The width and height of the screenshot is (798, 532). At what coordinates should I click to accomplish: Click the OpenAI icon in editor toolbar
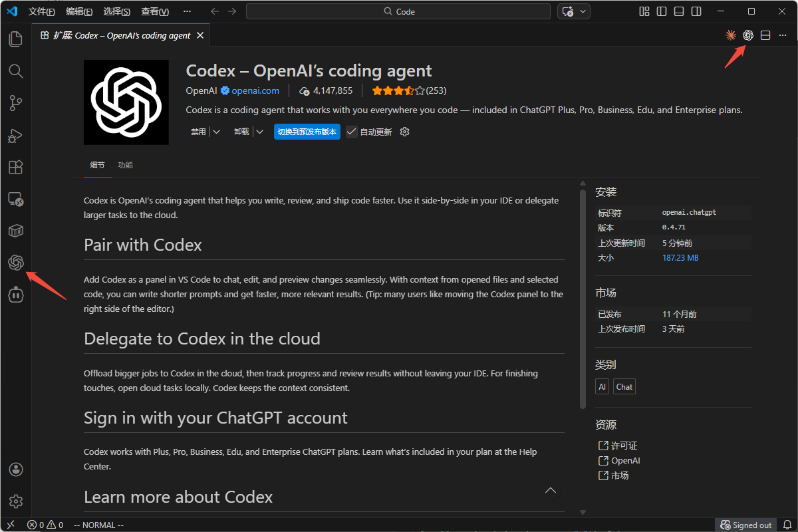coord(748,35)
